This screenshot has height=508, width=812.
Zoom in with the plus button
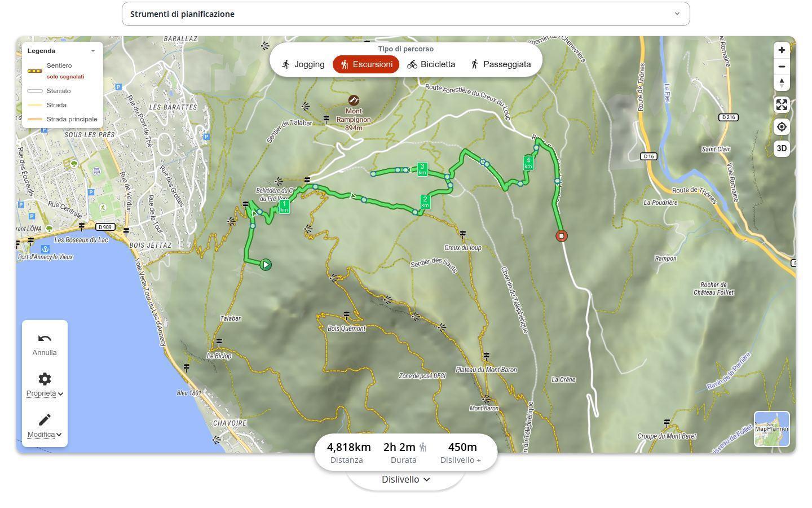pyautogui.click(x=782, y=50)
